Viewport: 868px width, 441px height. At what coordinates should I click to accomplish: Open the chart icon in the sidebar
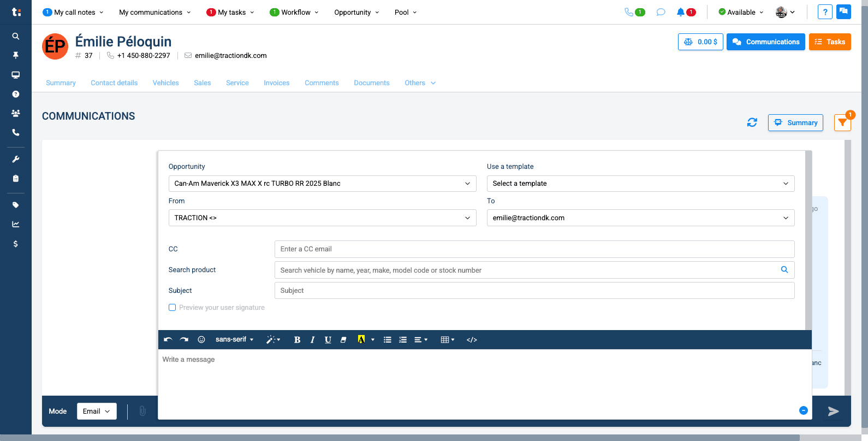pyautogui.click(x=16, y=224)
